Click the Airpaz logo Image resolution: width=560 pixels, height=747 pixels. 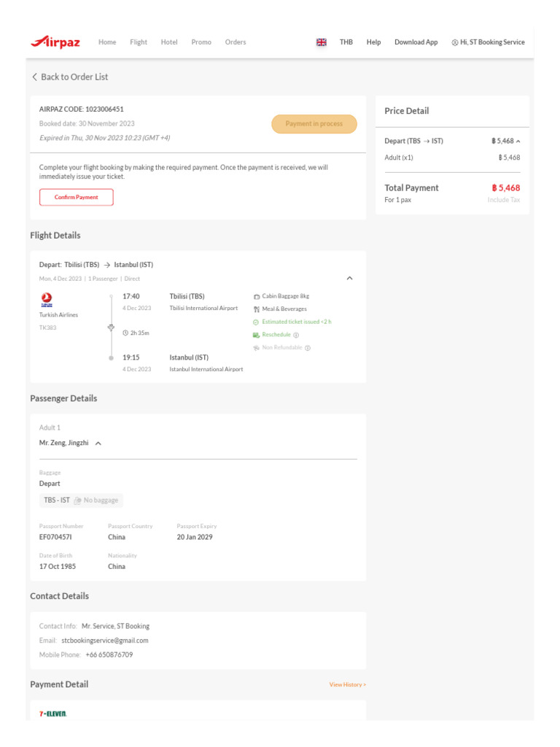coord(55,42)
